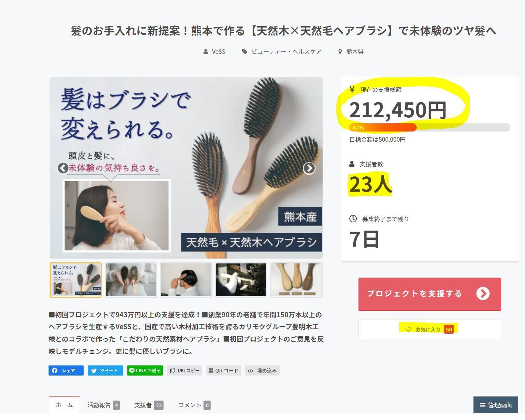Open the 埋め込み embed code option
The image size is (525, 420).
click(262, 371)
